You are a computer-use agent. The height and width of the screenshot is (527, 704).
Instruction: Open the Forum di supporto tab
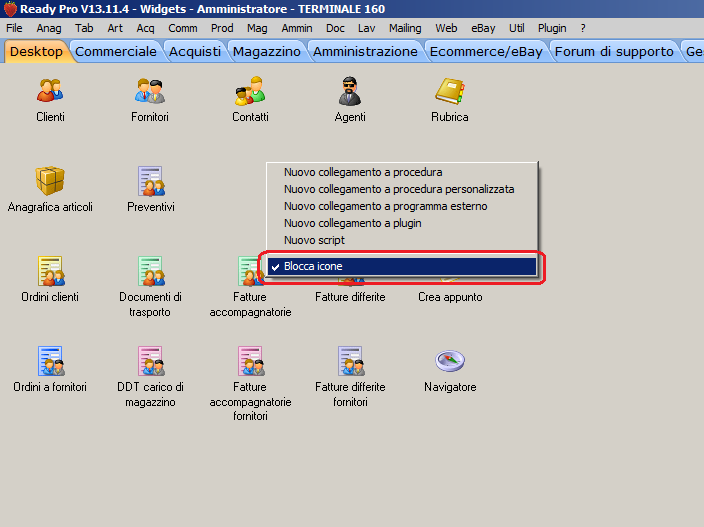coord(614,52)
